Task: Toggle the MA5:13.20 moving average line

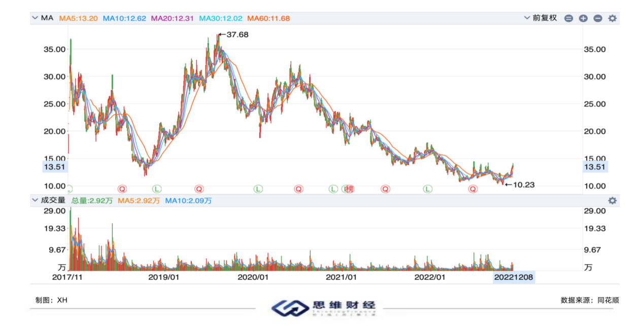Action: tap(79, 18)
